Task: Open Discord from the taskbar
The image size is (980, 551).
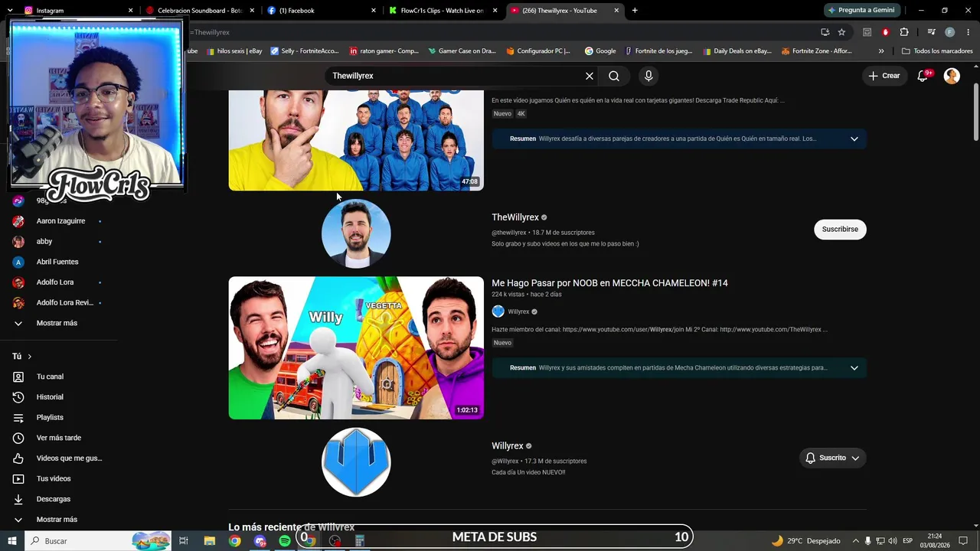Action: click(260, 541)
